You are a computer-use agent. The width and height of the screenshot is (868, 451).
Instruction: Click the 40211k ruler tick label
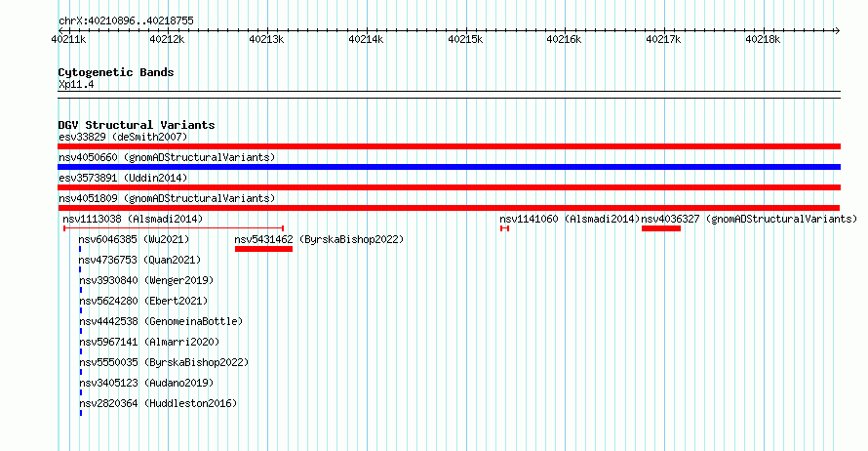tap(68, 39)
